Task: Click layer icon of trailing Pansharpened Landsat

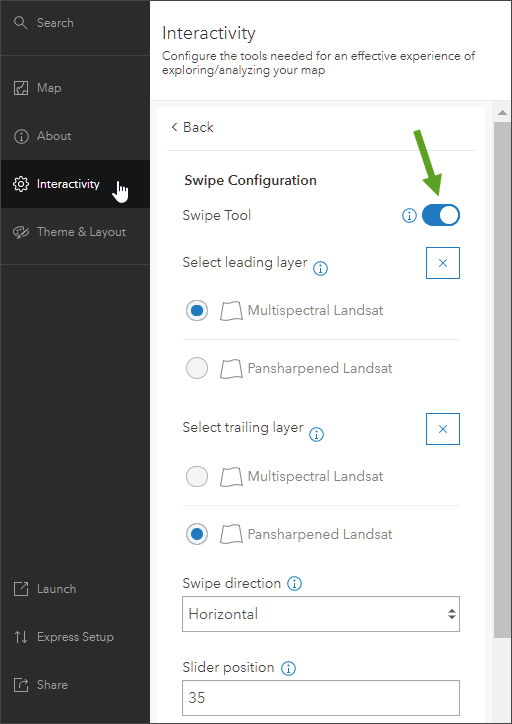Action: (231, 535)
